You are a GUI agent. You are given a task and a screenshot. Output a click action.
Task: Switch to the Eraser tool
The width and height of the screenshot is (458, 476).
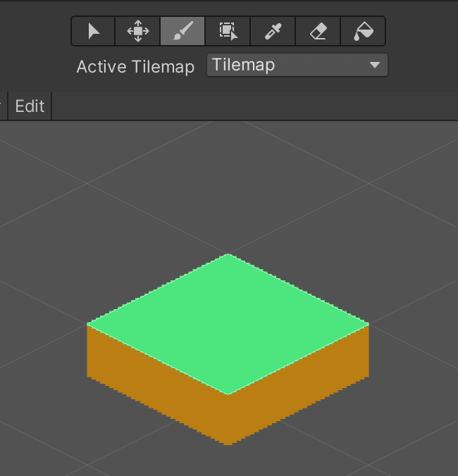318,31
